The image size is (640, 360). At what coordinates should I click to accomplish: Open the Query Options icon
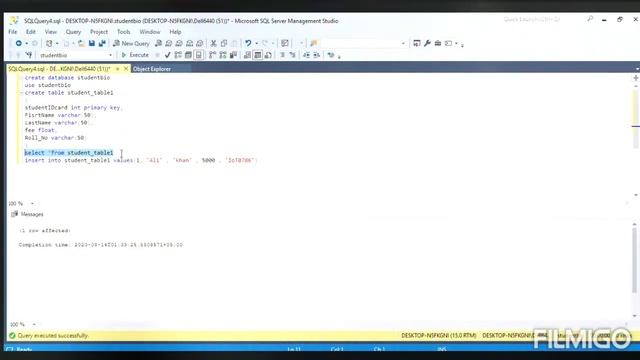tap(188, 55)
